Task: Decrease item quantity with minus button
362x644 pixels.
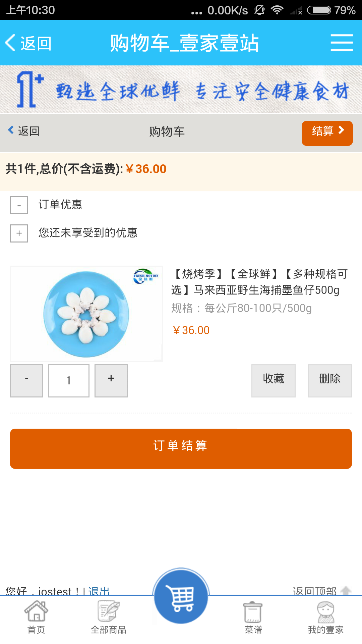Action: (27, 381)
